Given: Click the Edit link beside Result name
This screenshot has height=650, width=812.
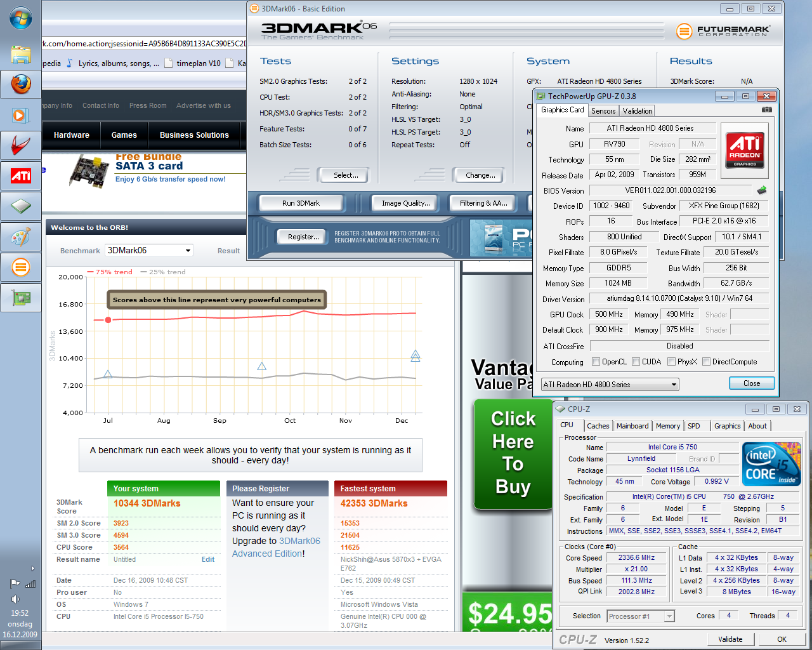Looking at the screenshot, I should point(208,559).
